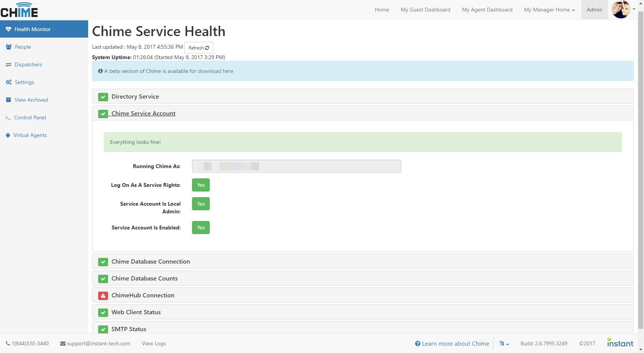Click the Settings gears icon
644x353 pixels.
point(8,82)
